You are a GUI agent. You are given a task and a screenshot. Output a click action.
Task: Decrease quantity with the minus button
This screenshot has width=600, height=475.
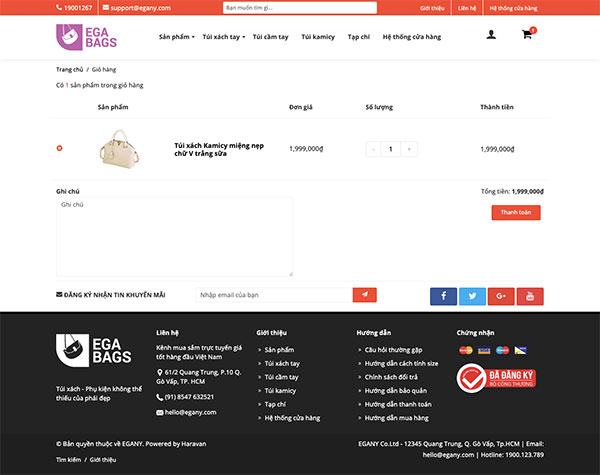[x=373, y=149]
